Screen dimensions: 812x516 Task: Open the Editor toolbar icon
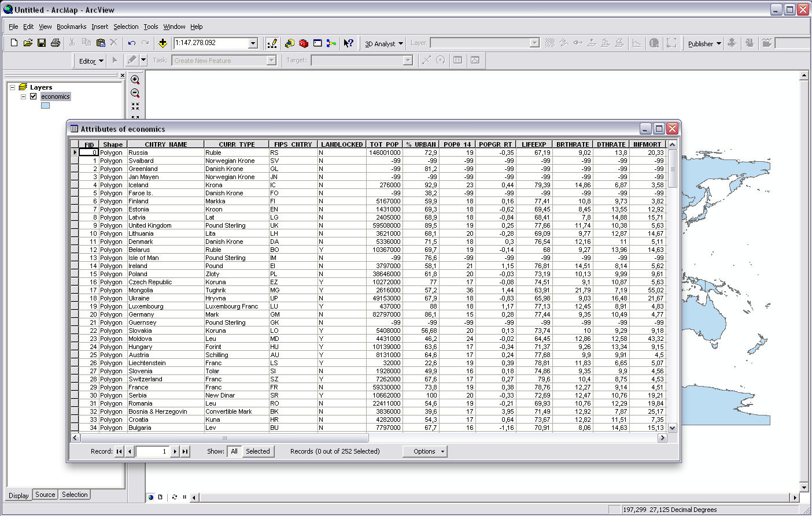(x=272, y=43)
